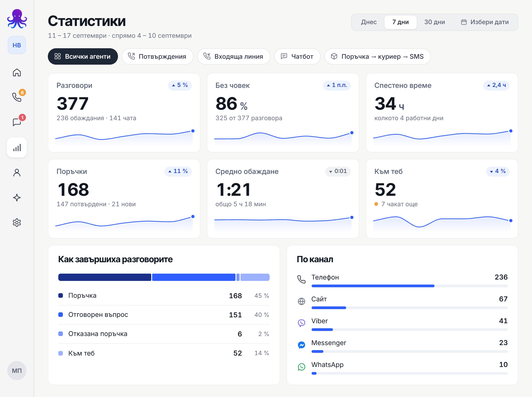Filter by Всички агенти
The height and width of the screenshot is (397, 532).
(83, 56)
